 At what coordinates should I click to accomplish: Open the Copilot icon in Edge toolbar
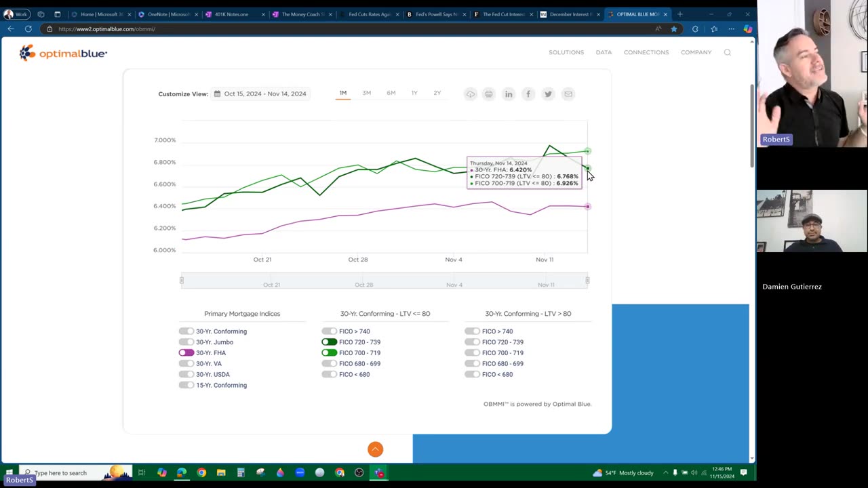pyautogui.click(x=747, y=29)
